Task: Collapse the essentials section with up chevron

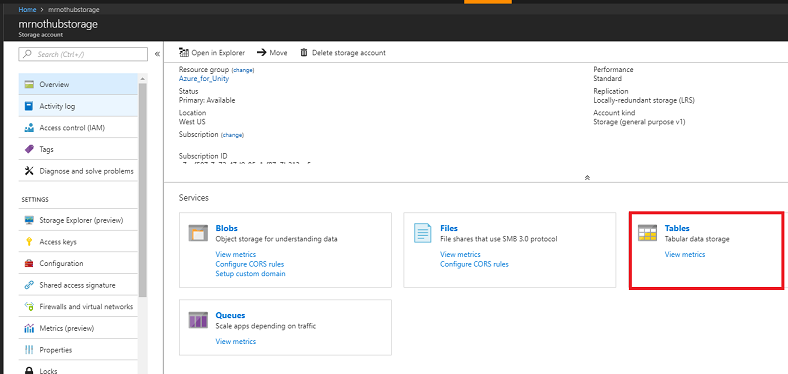Action: click(x=587, y=177)
